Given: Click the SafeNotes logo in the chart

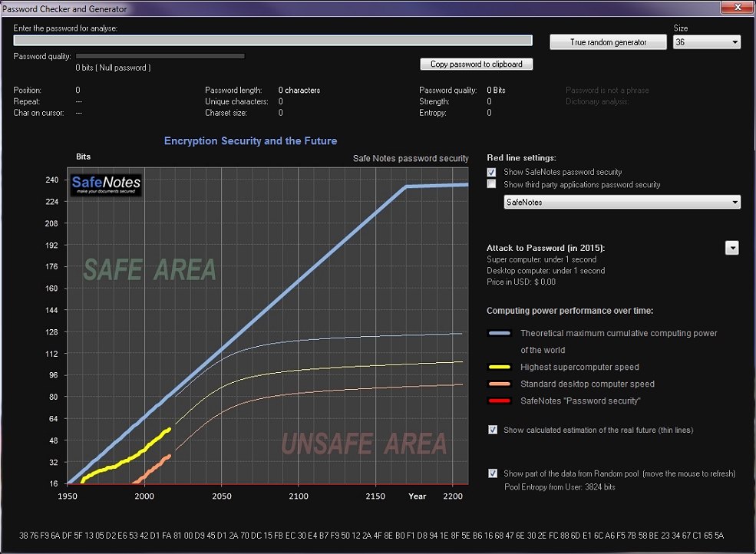Looking at the screenshot, I should coord(106,185).
